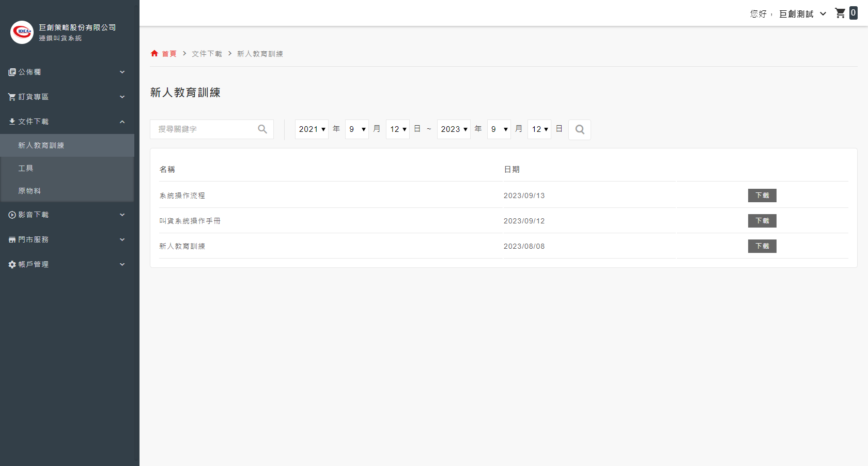
Task: Open the 公佈欄 menu label
Action: [x=29, y=72]
